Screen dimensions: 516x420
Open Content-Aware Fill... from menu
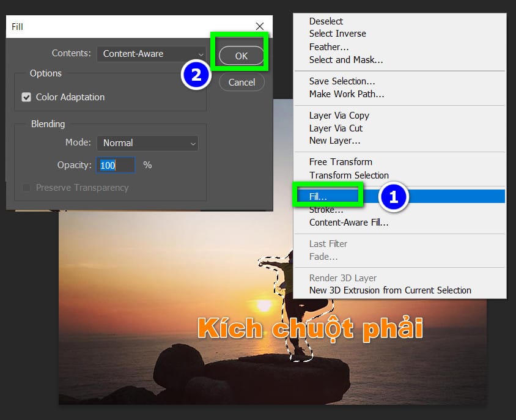click(348, 223)
